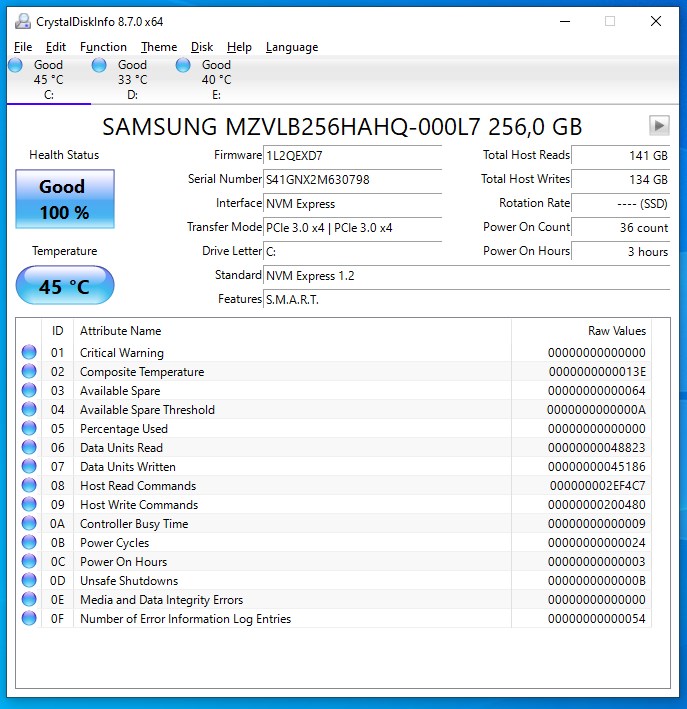The image size is (687, 709).
Task: Click the Standard field NVM Express 1.2
Action: click(x=466, y=275)
